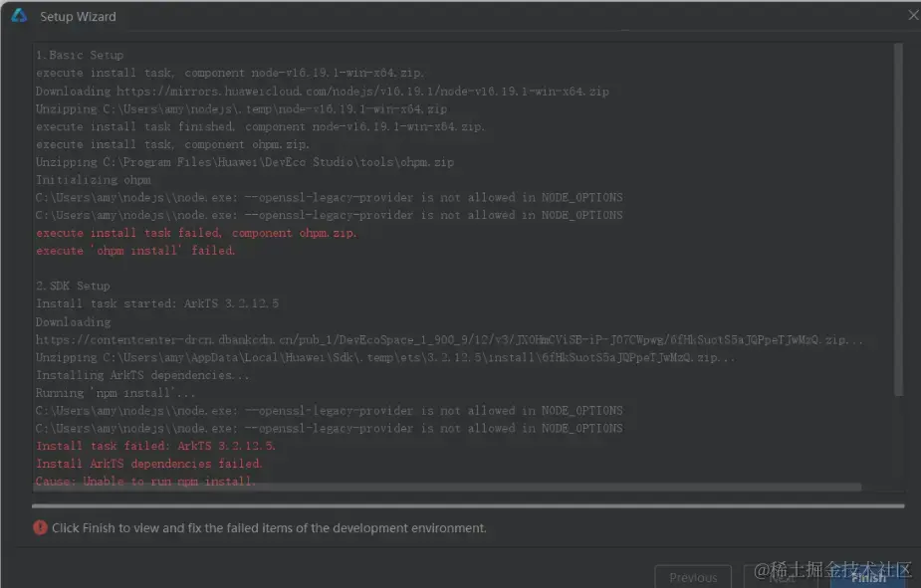Screen dimensions: 921x588
Task: Click the 'Setup Wizard' window title
Action: pyautogui.click(x=78, y=17)
